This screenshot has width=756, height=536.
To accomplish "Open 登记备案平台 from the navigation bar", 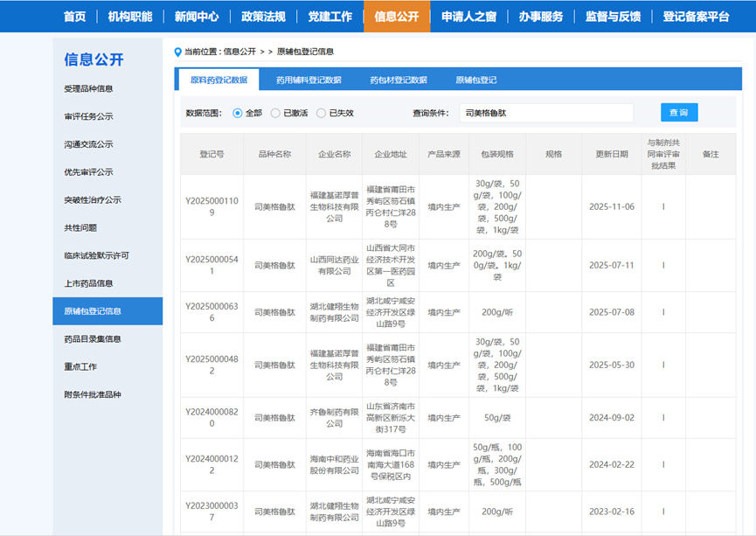I will pos(696,17).
